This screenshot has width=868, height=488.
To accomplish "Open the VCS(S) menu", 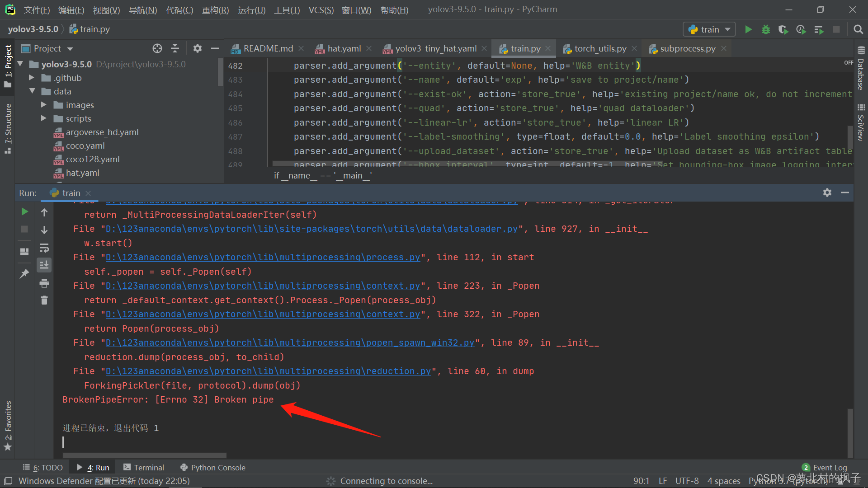I will [x=321, y=9].
